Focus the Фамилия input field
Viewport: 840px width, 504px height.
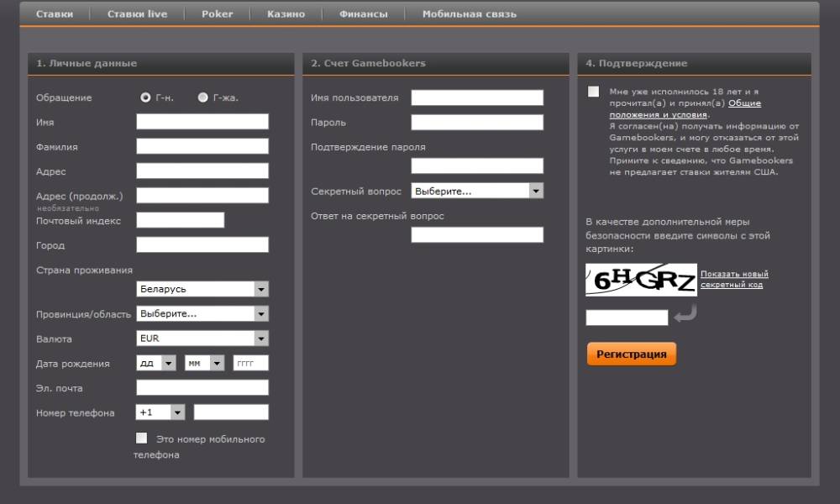[202, 146]
